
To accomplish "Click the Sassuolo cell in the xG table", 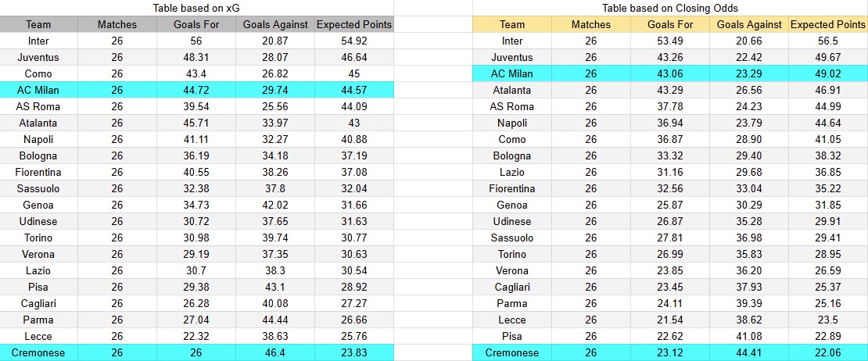I will (38, 188).
